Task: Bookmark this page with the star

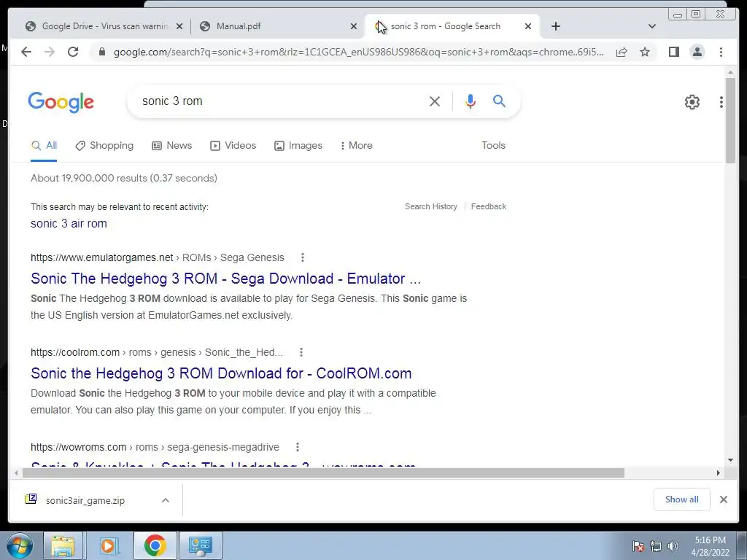Action: (x=645, y=52)
